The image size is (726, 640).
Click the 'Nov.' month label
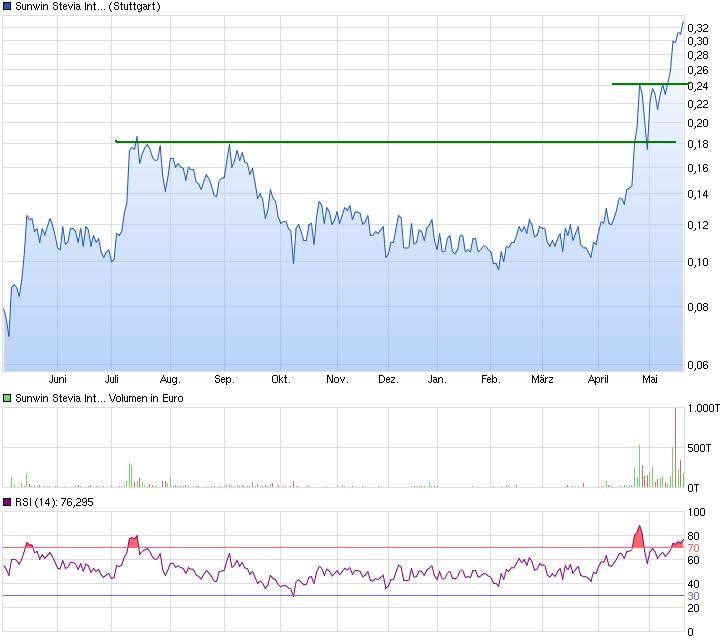(x=337, y=379)
